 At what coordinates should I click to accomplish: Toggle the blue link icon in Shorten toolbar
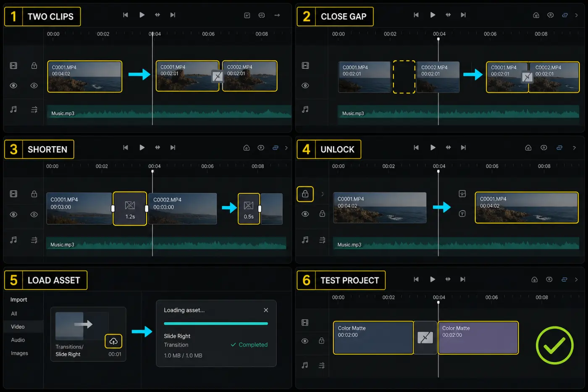275,148
